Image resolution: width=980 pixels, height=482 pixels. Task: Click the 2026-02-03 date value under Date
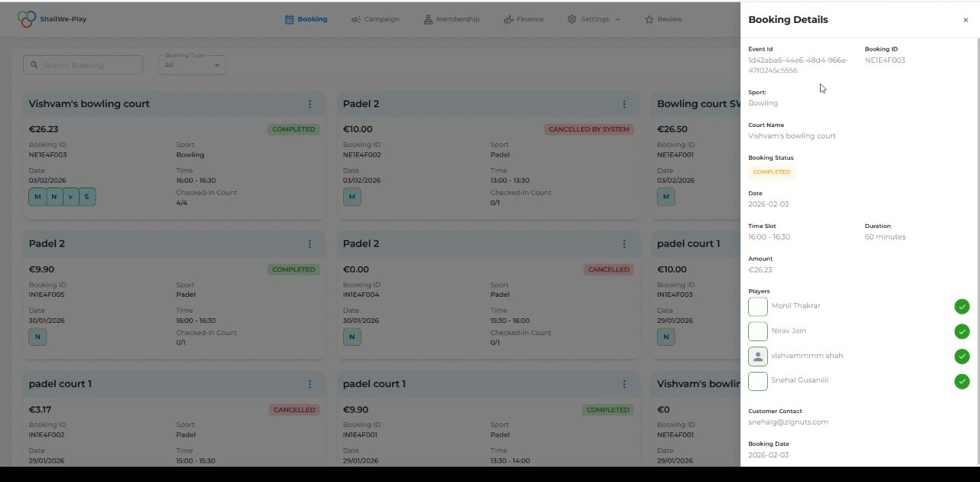pos(768,204)
